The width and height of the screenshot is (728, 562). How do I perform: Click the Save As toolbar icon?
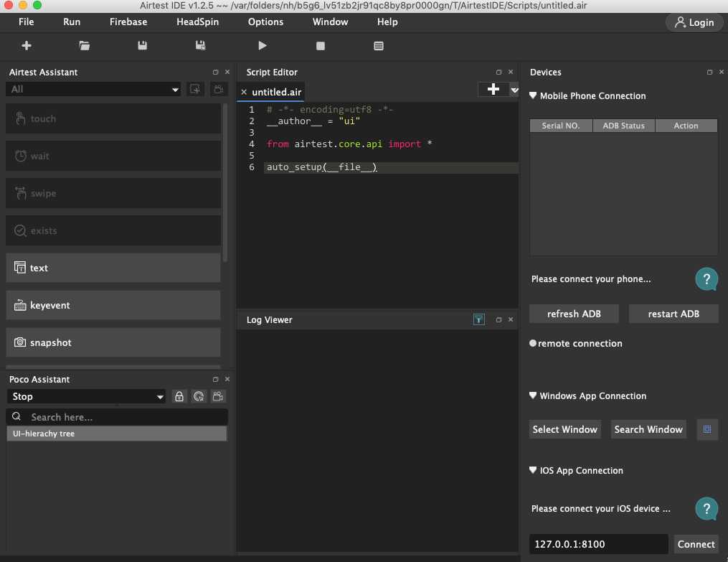[200, 45]
